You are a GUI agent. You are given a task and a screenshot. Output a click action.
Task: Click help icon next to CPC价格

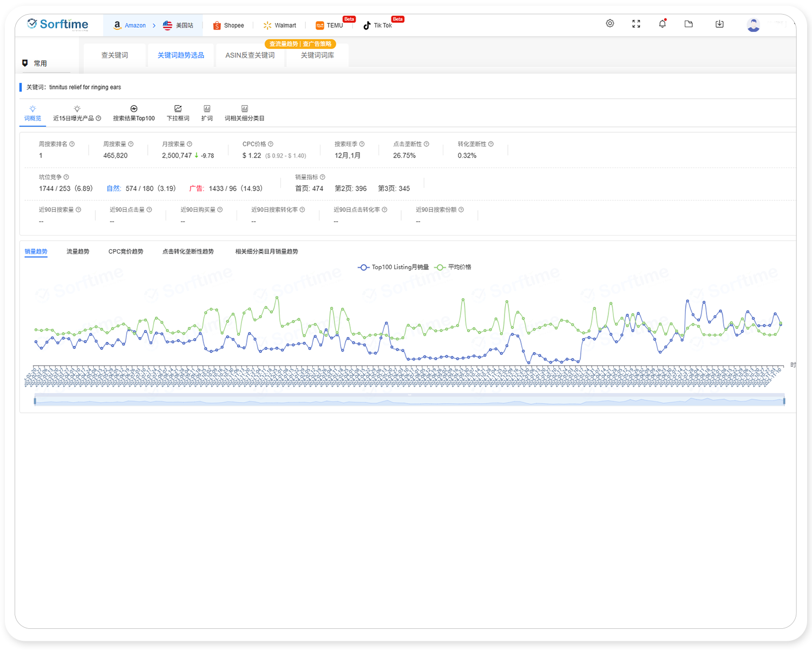(x=271, y=144)
